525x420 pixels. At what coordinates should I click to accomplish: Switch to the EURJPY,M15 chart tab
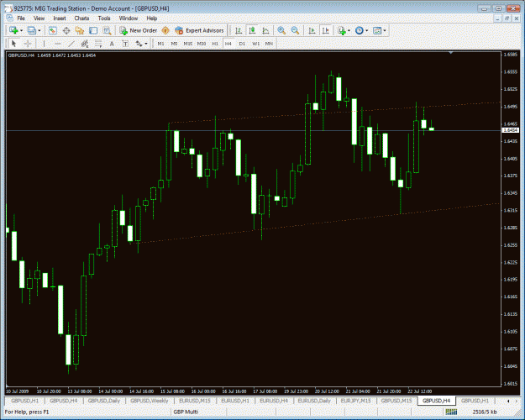click(355, 401)
